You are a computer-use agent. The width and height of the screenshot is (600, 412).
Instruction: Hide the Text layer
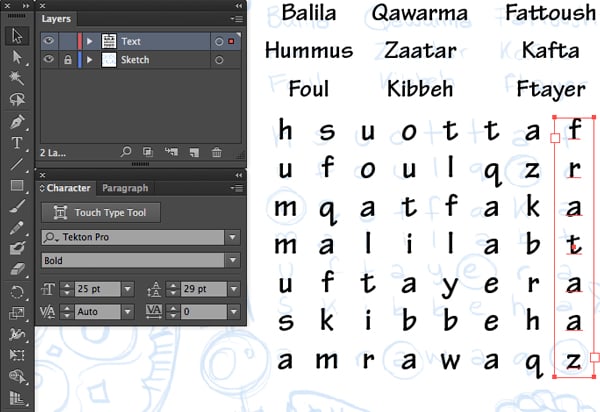49,41
